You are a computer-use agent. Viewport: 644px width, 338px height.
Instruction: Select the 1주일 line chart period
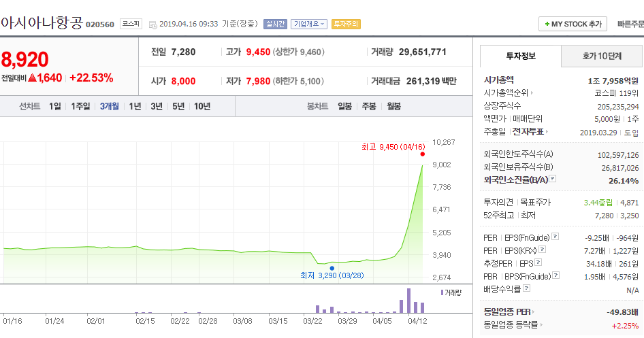click(80, 107)
